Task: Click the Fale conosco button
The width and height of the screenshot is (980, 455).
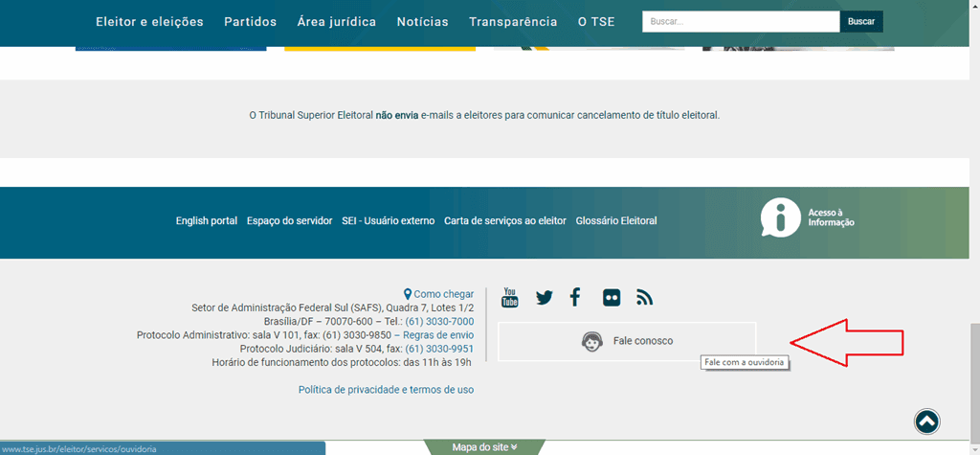Action: click(x=627, y=341)
